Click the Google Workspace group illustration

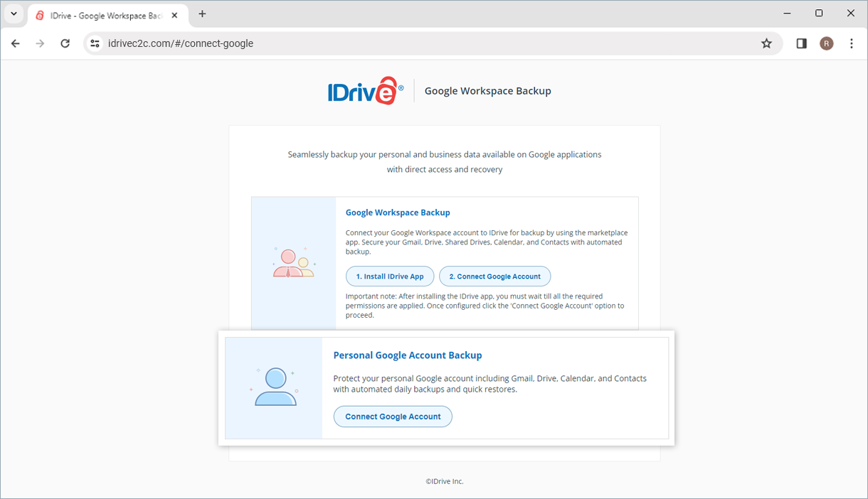coord(293,262)
